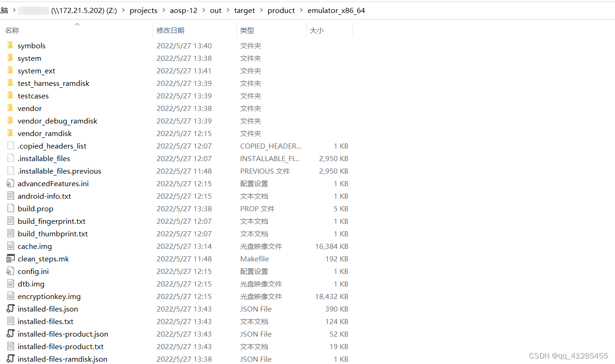
Task: Open breadcrumb chevron after product
Action: pos(302,10)
